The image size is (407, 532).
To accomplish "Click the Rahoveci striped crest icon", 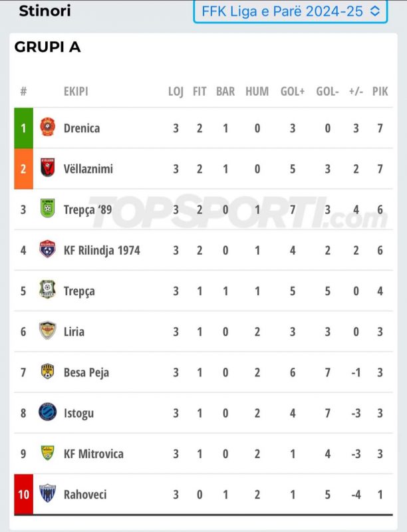I will click(x=47, y=493).
